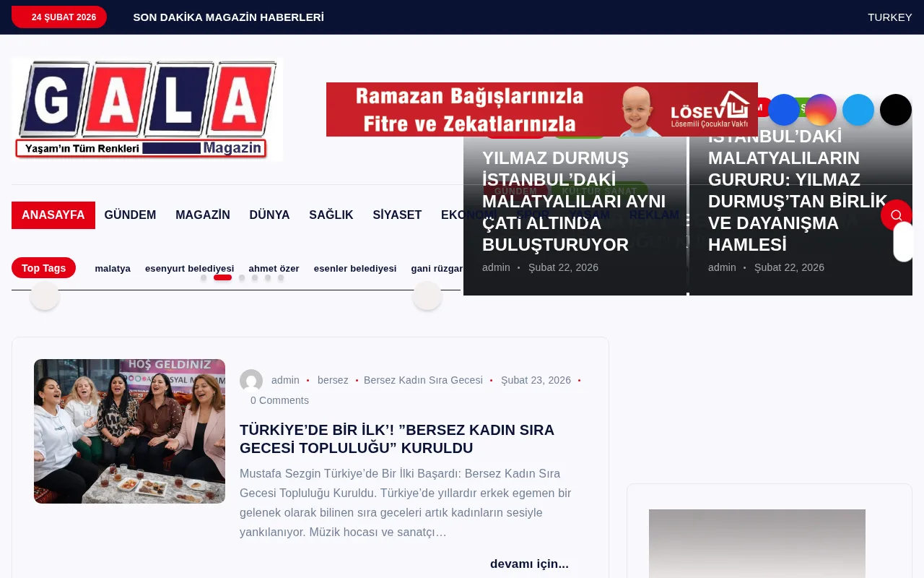This screenshot has height=578, width=924.
Task: Open the 'malatya' tag link
Action: tap(113, 268)
